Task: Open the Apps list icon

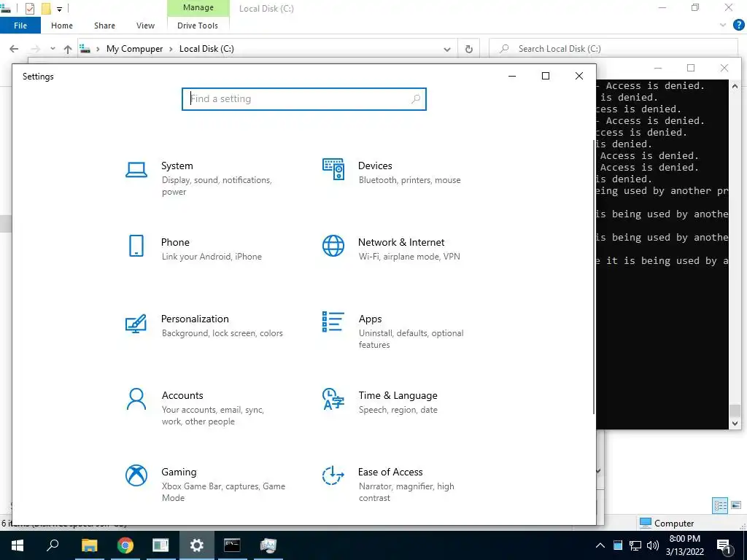Action: point(333,322)
